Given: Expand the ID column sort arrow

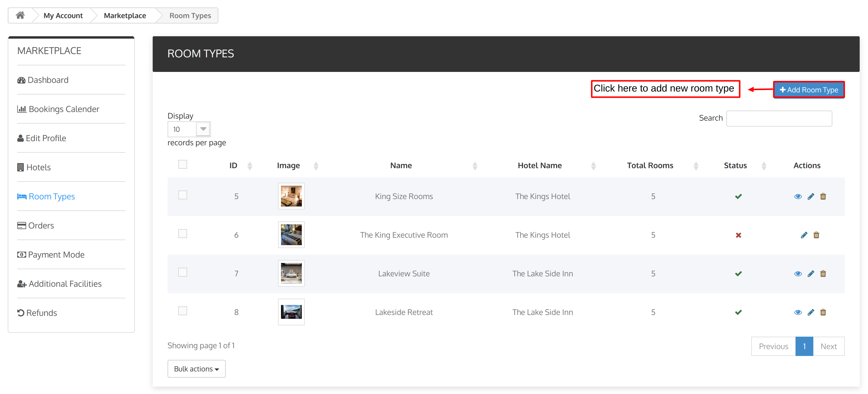Looking at the screenshot, I should pyautogui.click(x=250, y=166).
